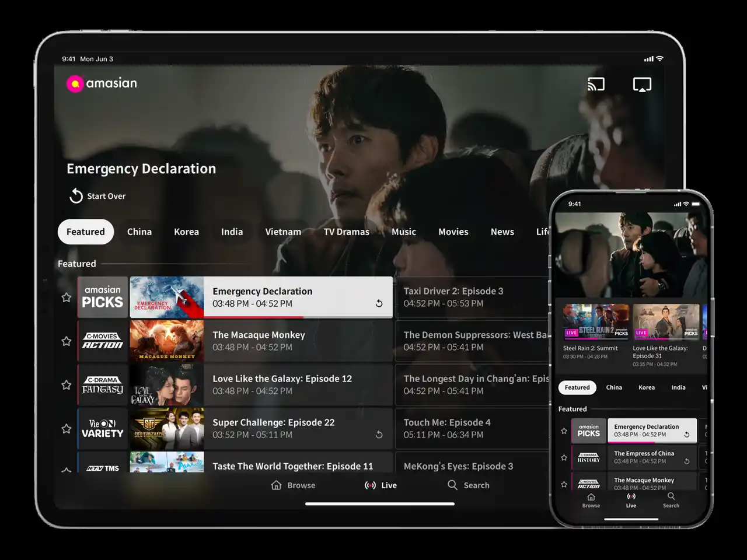Open Browse home in the tablet bottom bar
The image size is (747, 560).
point(293,485)
